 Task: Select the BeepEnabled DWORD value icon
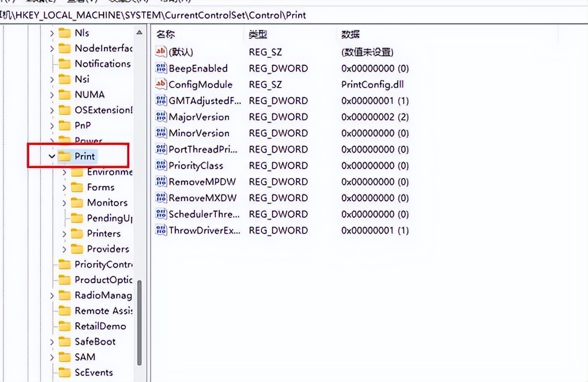tap(160, 68)
